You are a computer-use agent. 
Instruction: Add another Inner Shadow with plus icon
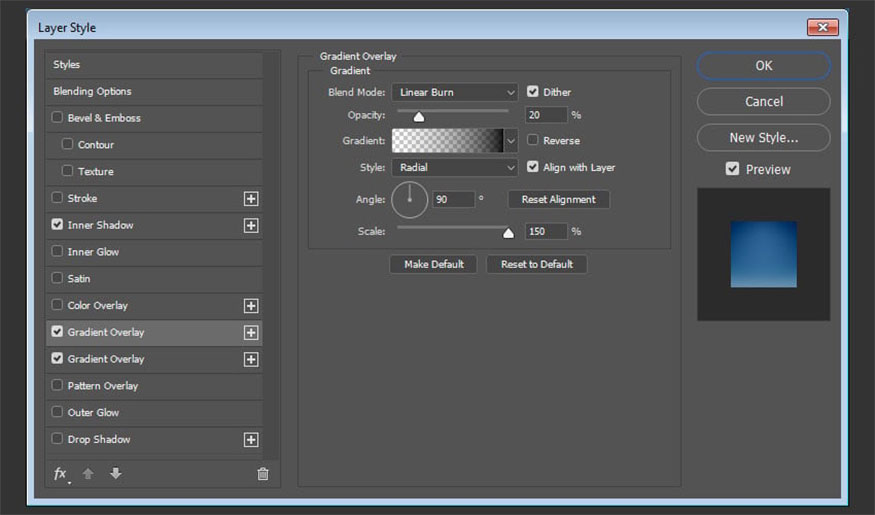tap(251, 226)
